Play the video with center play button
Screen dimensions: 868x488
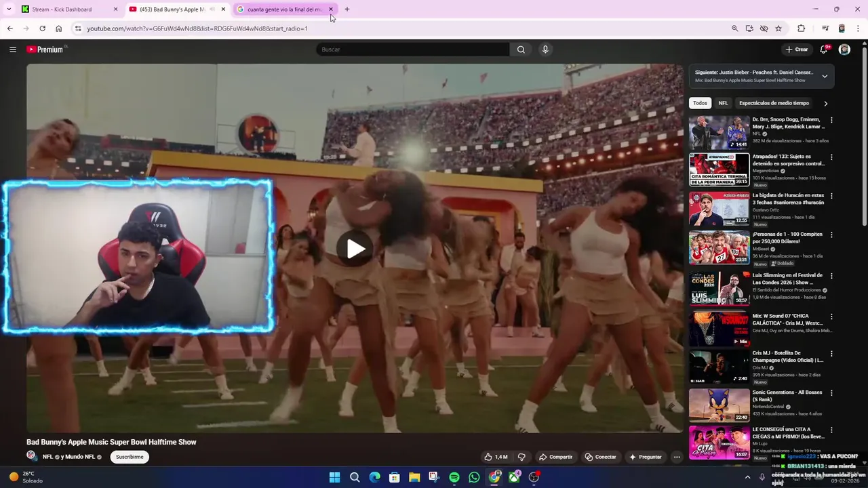click(x=355, y=249)
